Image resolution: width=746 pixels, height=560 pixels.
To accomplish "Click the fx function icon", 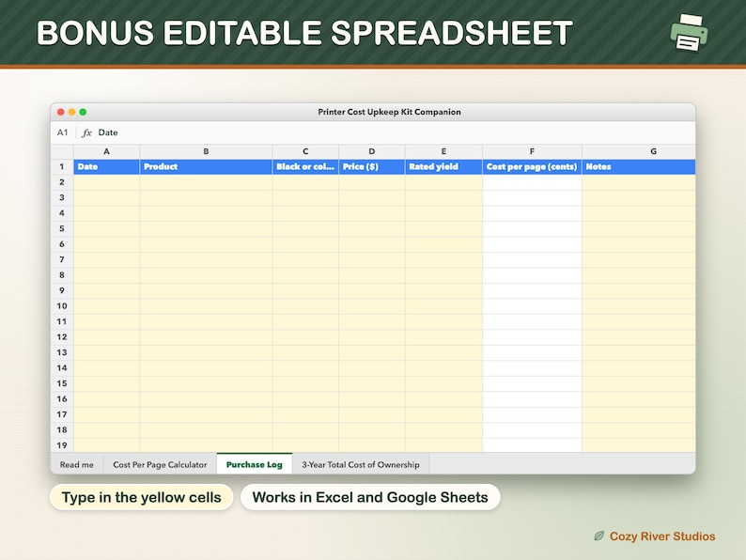I will click(x=86, y=132).
